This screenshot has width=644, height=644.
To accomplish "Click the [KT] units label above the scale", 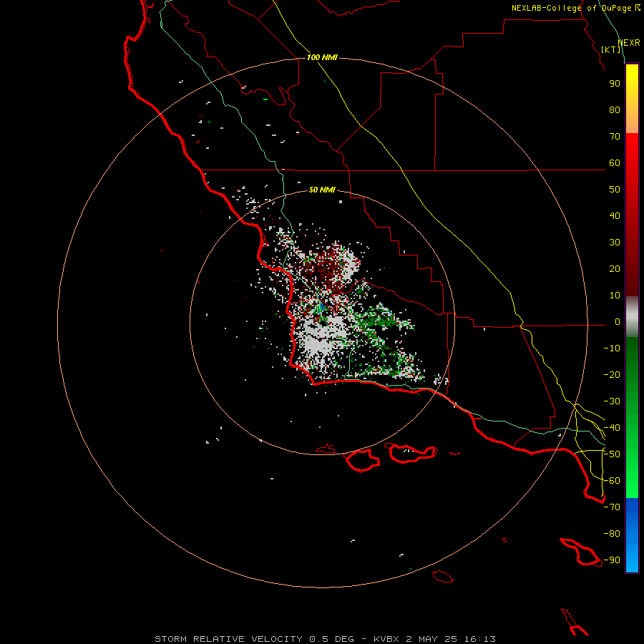I will click(x=611, y=49).
